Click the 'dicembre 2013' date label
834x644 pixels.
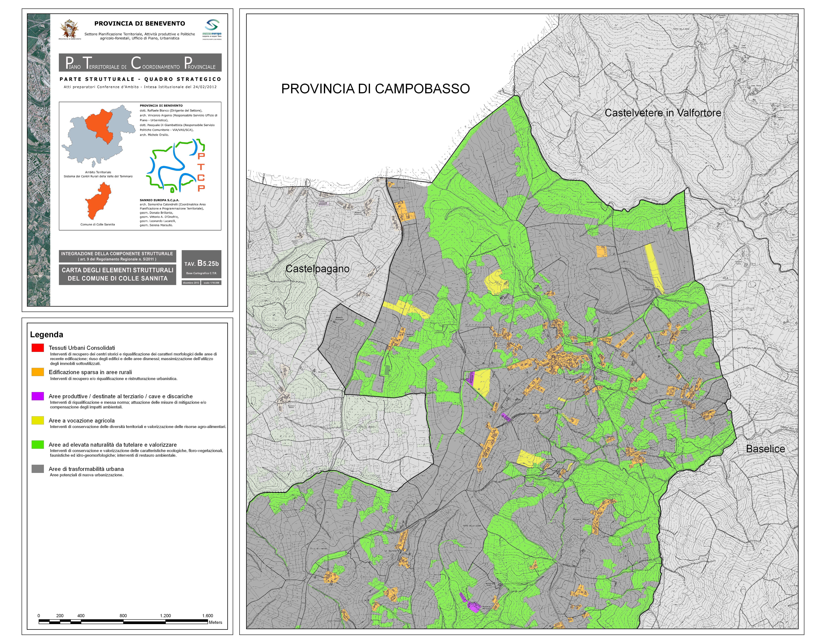pyautogui.click(x=191, y=283)
